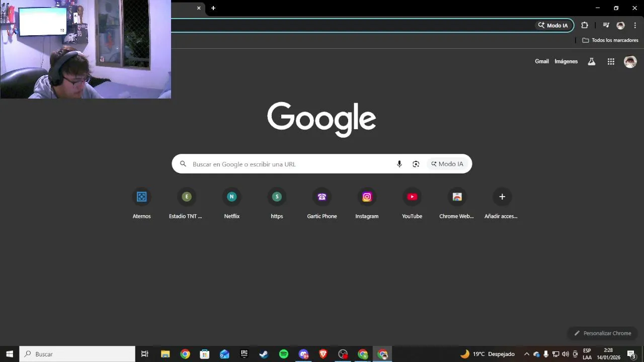Open Modo IA in the Google search box
The width and height of the screenshot is (644, 362).
click(447, 164)
